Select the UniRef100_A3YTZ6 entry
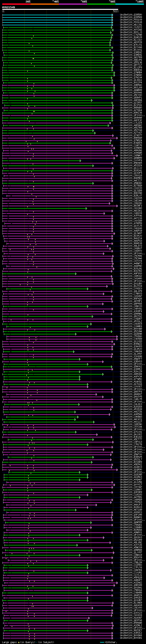This screenshot has height=644, width=146. pos(131,545)
